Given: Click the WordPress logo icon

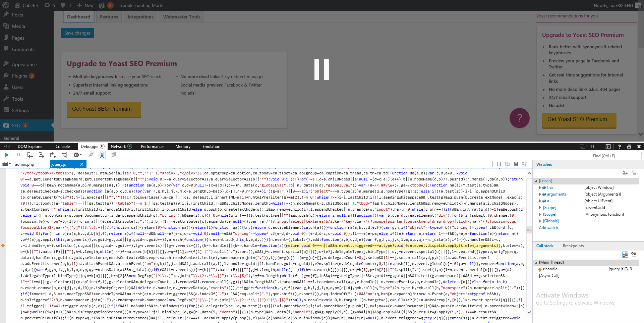Looking at the screenshot, I should [x=6, y=5].
